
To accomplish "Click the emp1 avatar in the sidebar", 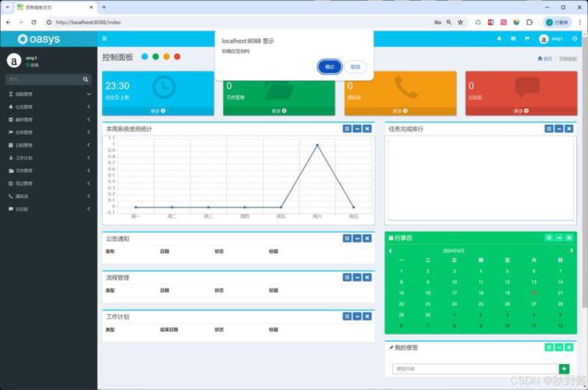I will [x=14, y=61].
